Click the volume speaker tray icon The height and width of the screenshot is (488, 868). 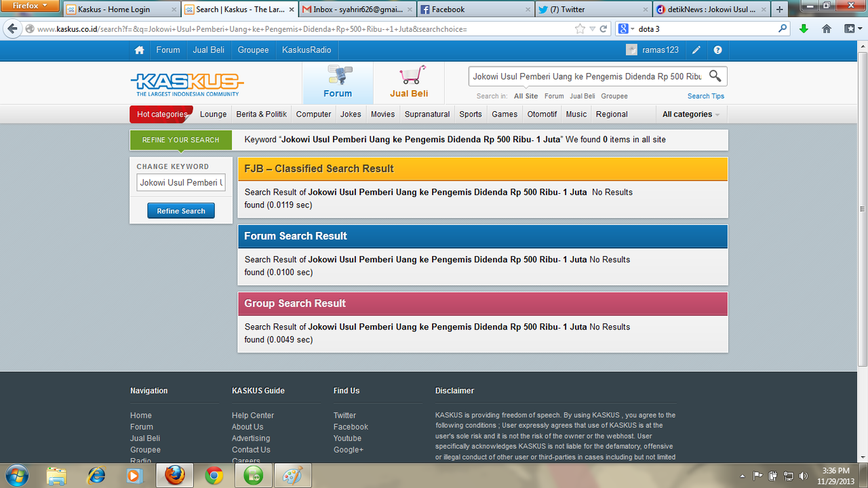pos(804,476)
